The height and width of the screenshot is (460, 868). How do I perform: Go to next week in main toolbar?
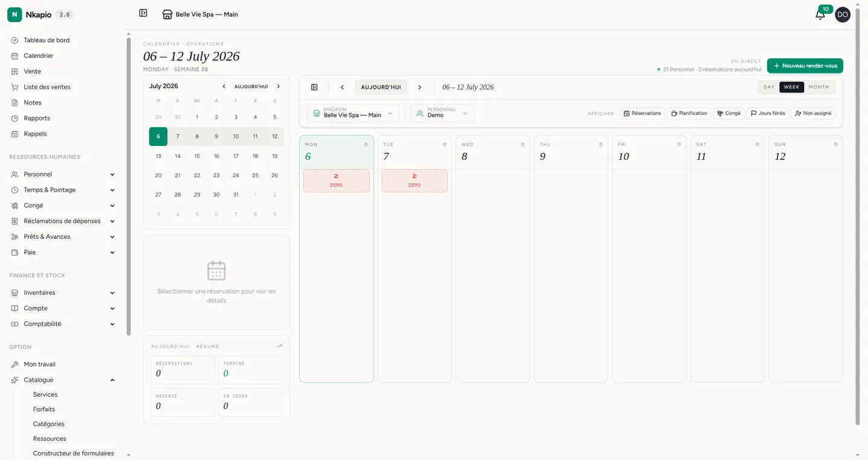(420, 87)
